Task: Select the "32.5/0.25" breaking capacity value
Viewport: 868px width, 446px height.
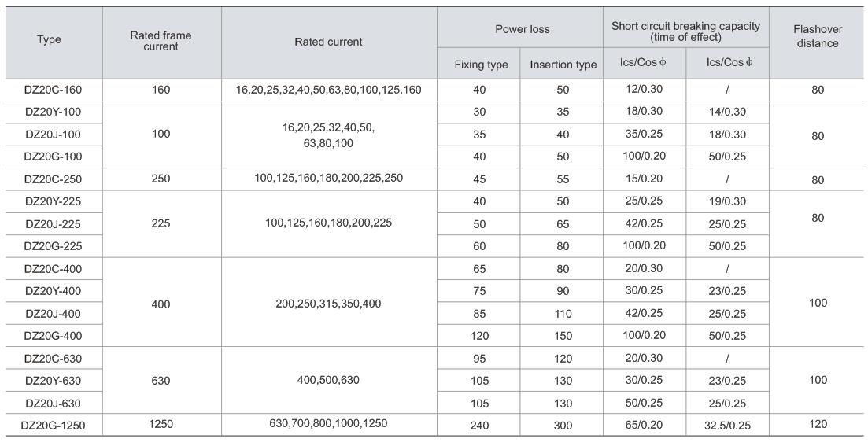Action: coord(727,425)
